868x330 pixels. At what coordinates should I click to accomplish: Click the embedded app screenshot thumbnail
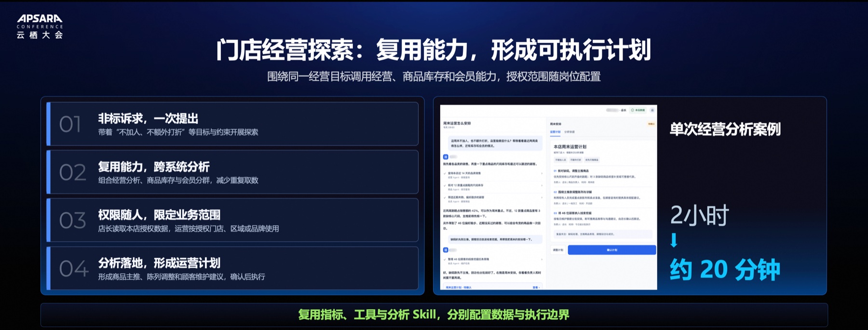click(549, 197)
